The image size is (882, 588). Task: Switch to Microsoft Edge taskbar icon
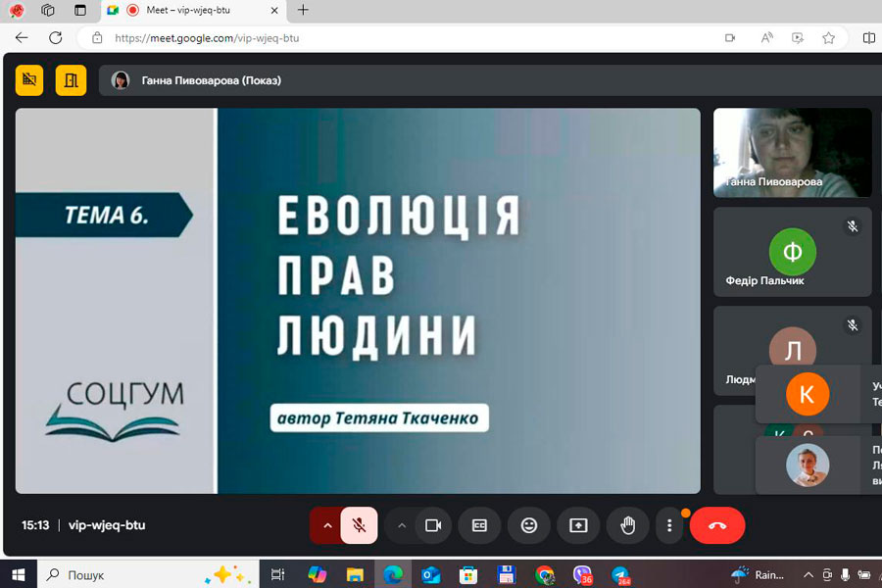coord(393,574)
